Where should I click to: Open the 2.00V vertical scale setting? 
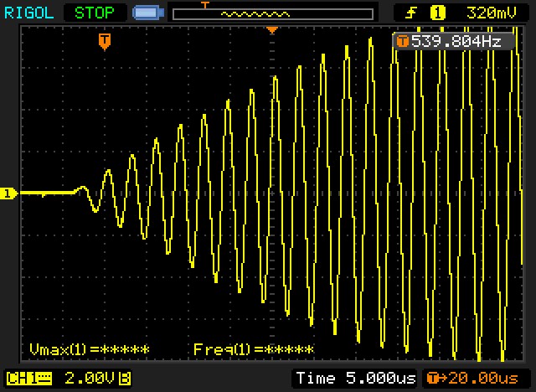90,378
